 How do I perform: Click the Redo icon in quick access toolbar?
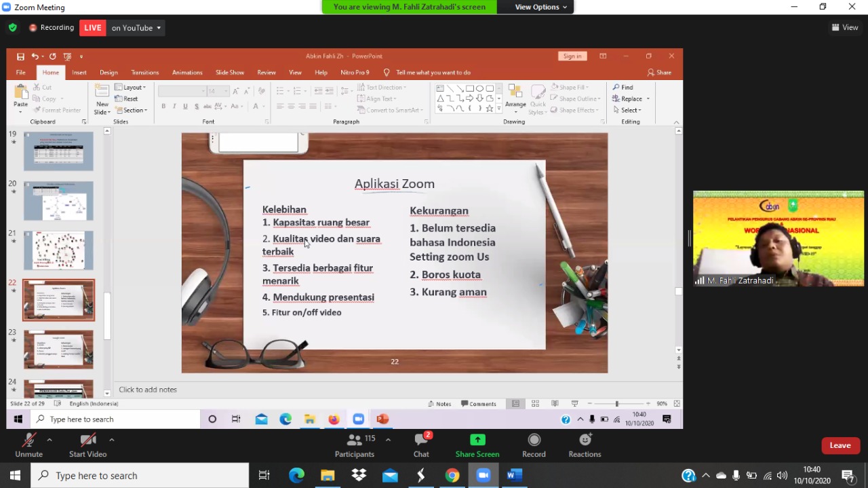tap(52, 56)
